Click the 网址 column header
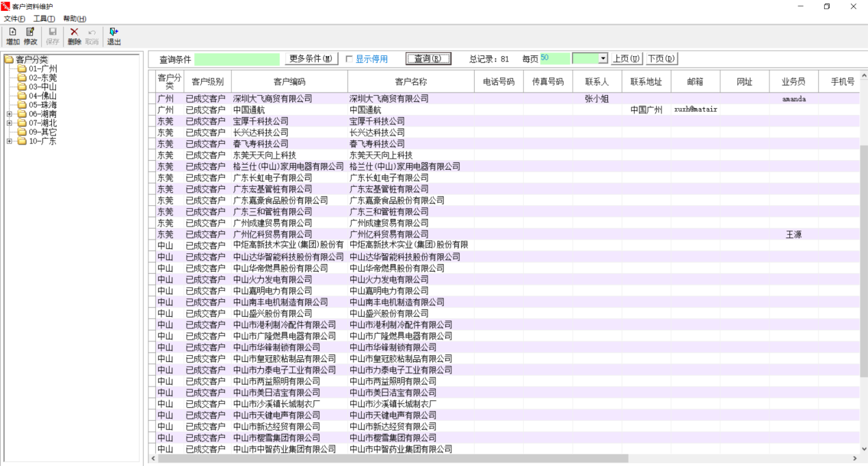Viewport: 868px width, 466px height. click(745, 81)
